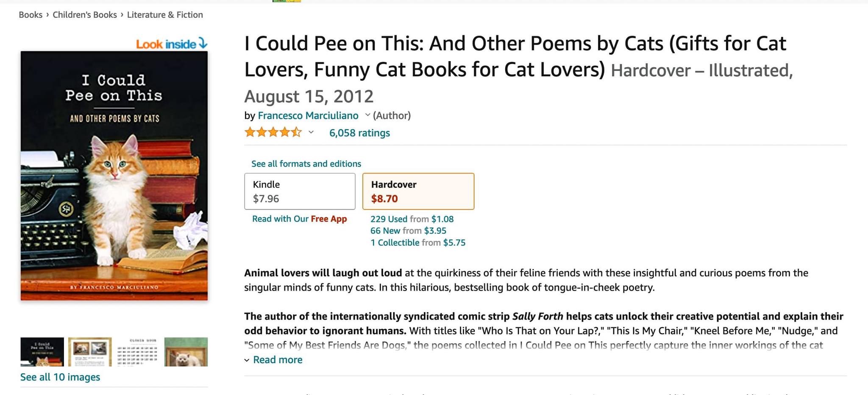Select the white kitten portrait thumbnail
This screenshot has height=395, width=868.
pyautogui.click(x=186, y=352)
